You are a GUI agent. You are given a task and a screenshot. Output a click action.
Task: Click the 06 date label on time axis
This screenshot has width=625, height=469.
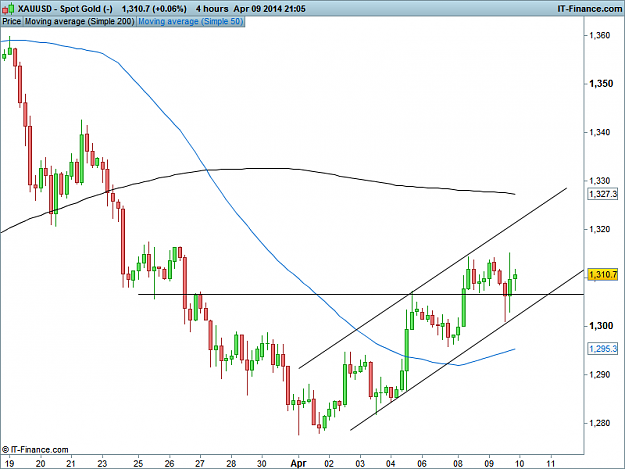click(422, 463)
